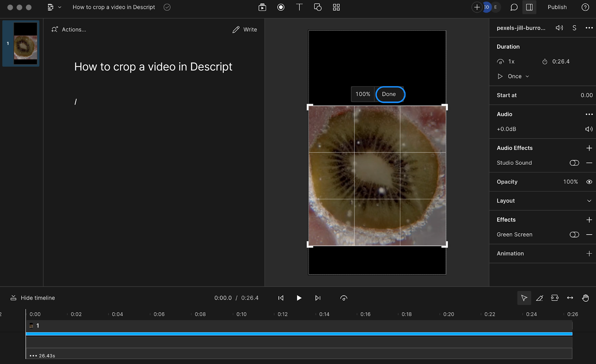Select scene 1 thumbnail in sidebar
This screenshot has width=596, height=364.
pyautogui.click(x=21, y=43)
